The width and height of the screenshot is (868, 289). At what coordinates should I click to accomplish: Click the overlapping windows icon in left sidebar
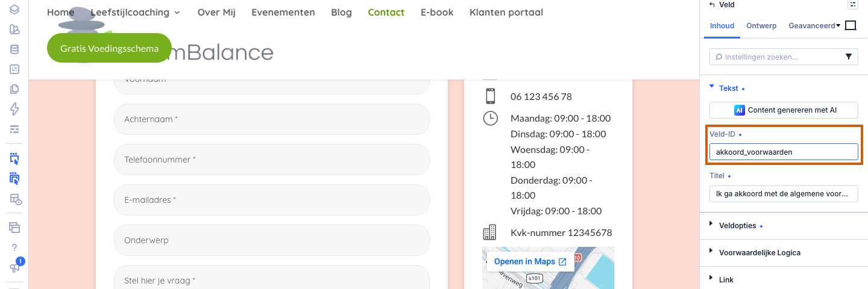click(14, 227)
